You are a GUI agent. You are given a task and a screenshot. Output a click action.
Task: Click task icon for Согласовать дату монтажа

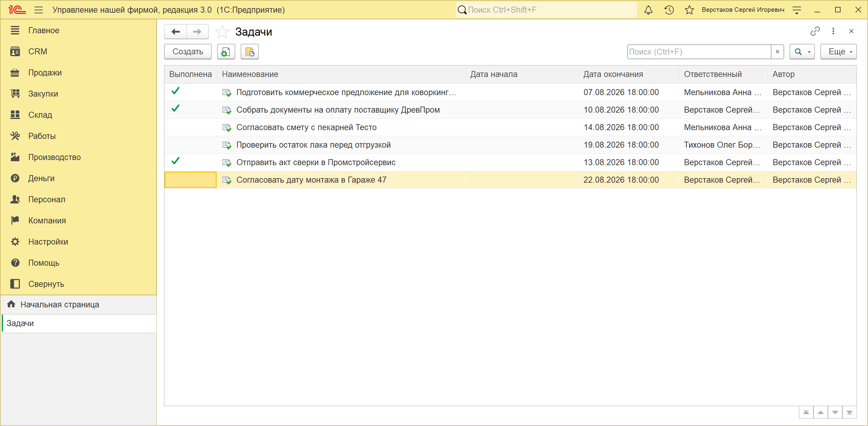click(227, 181)
